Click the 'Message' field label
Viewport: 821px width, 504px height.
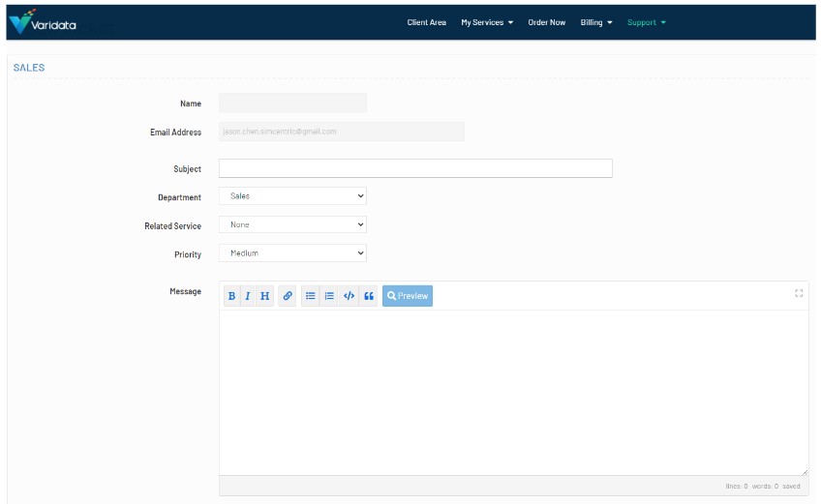click(x=185, y=291)
